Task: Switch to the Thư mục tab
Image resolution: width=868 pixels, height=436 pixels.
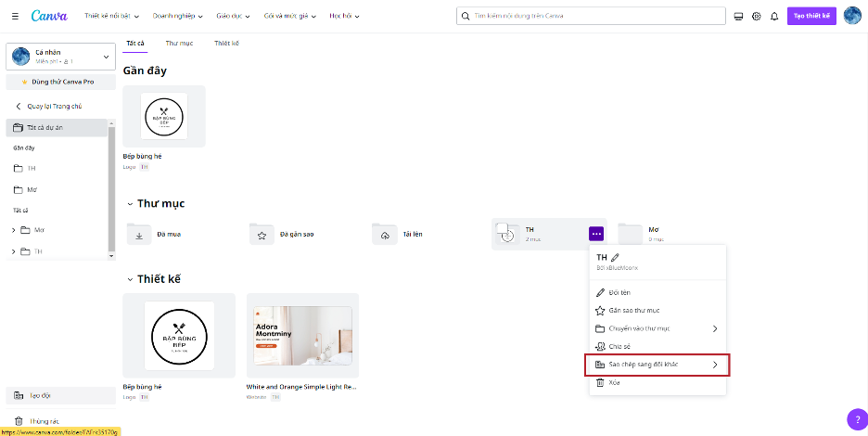Action: point(179,44)
